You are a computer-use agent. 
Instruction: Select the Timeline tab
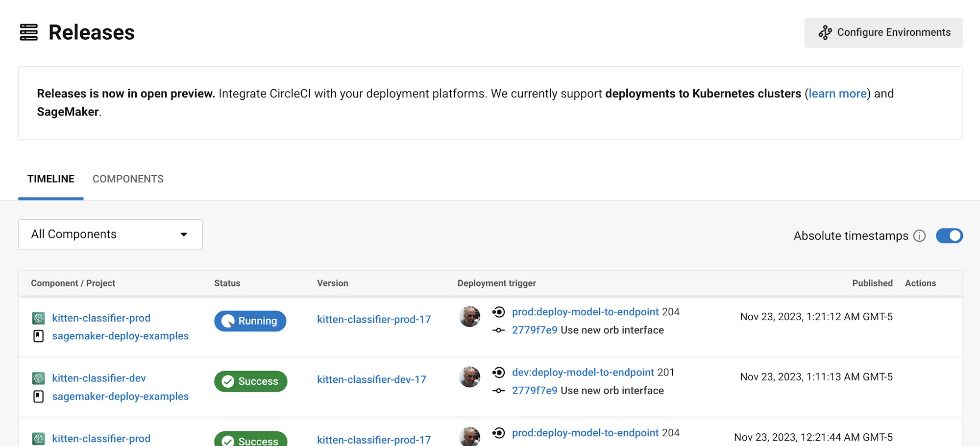tap(51, 179)
